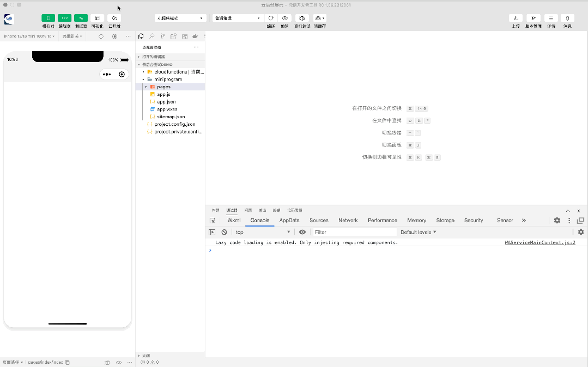Toggle the console live expression eye
This screenshot has height=367, width=588.
pos(302,232)
